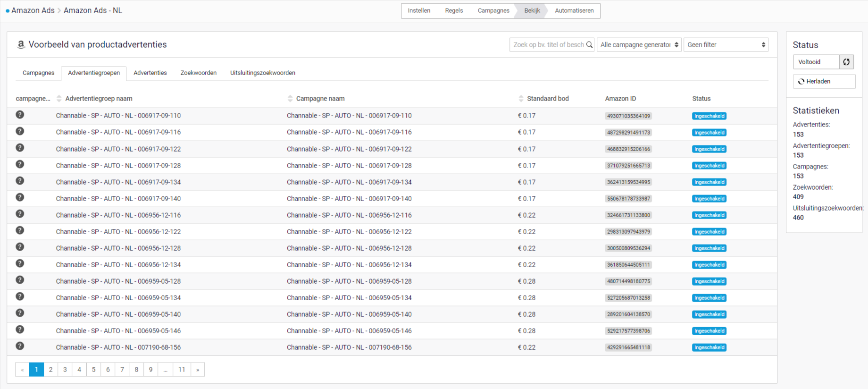Go to page 2
The width and height of the screenshot is (868, 389).
[x=50, y=370]
